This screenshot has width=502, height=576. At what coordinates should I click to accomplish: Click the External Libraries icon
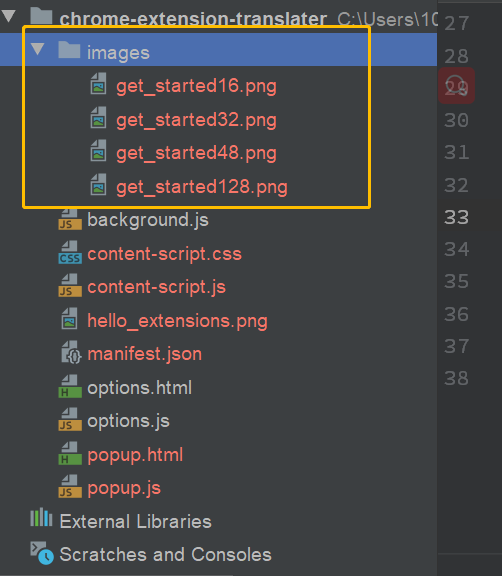(x=41, y=517)
